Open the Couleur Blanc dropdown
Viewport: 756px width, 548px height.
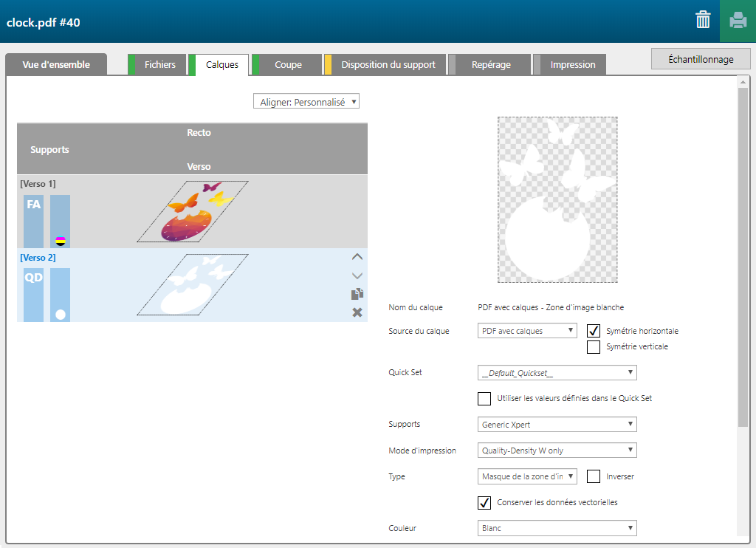(557, 528)
